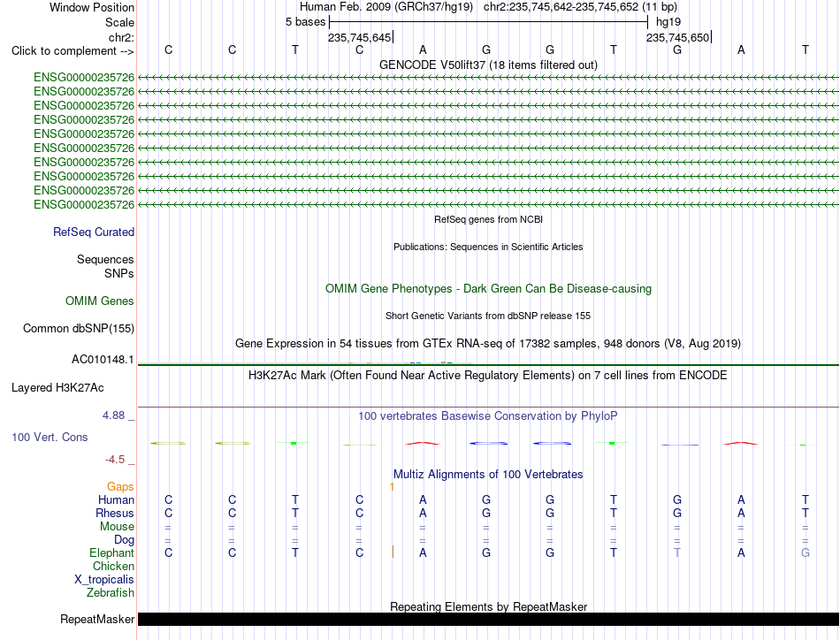Select the Dog alignment row label
Screen dimensions: 840x640
pyautogui.click(x=124, y=540)
